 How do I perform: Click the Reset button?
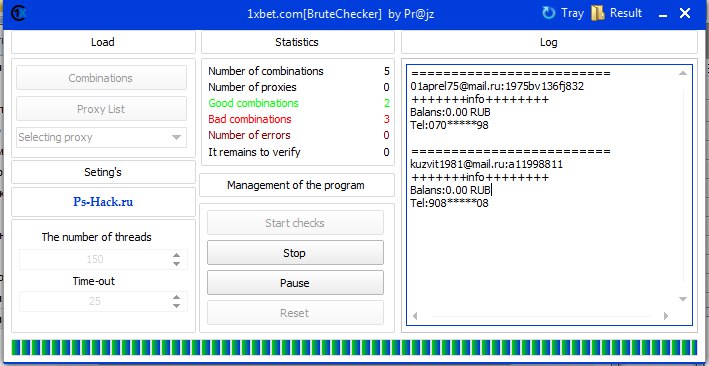tap(295, 313)
